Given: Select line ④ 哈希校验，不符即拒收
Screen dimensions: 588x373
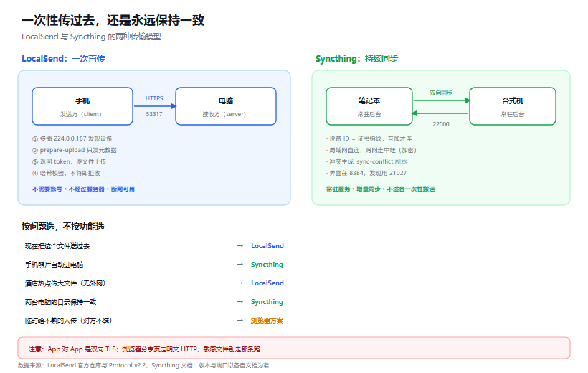Looking at the screenshot, I should (x=66, y=174).
